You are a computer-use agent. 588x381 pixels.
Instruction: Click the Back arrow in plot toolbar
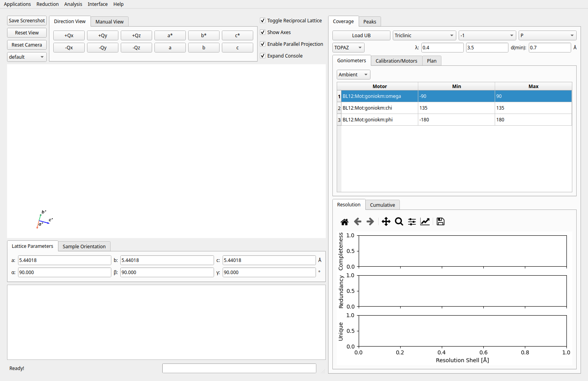tap(358, 222)
